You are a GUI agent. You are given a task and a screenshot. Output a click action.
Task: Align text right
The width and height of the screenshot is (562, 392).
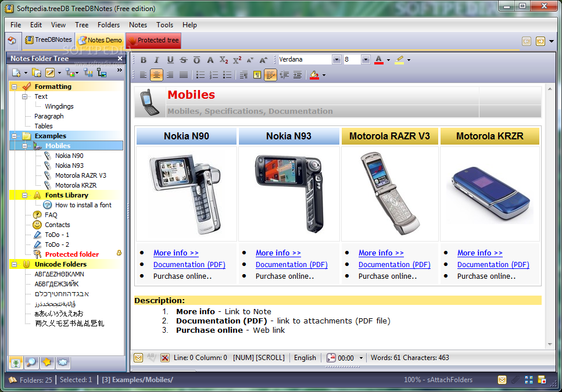click(x=170, y=75)
